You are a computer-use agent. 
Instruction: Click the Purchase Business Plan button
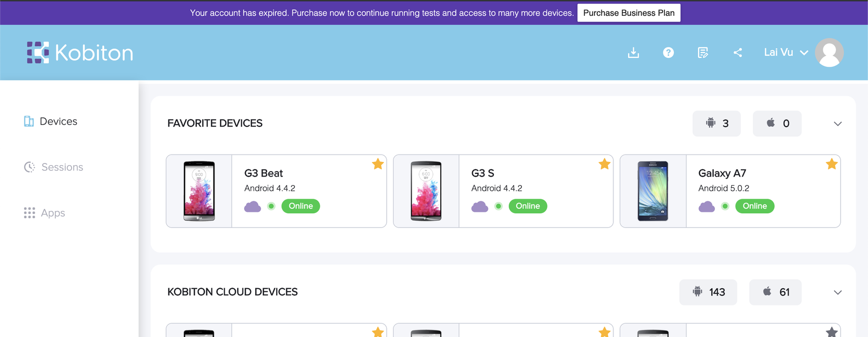click(x=629, y=13)
